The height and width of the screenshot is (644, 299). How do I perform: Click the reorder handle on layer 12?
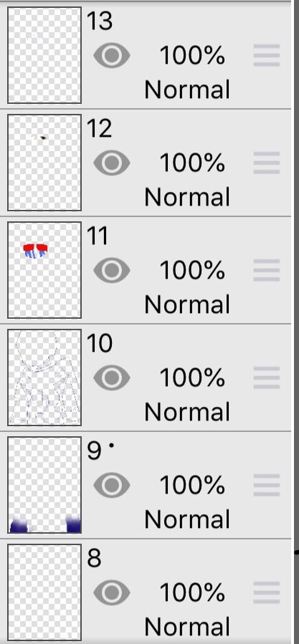point(267,163)
